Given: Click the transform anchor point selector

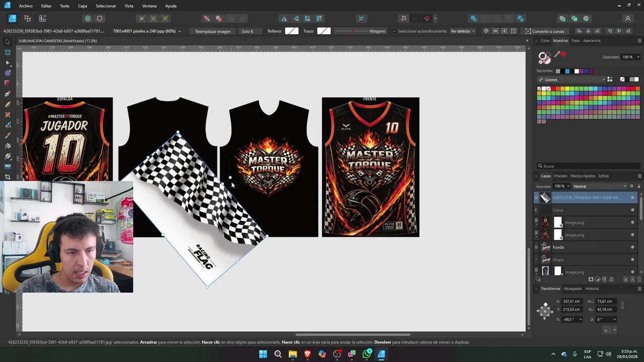Looking at the screenshot, I should 545,311.
